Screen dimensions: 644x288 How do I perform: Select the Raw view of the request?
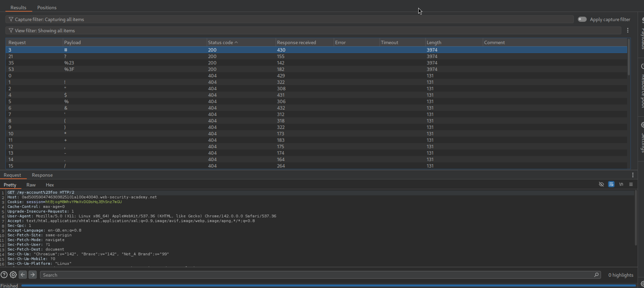pyautogui.click(x=31, y=185)
